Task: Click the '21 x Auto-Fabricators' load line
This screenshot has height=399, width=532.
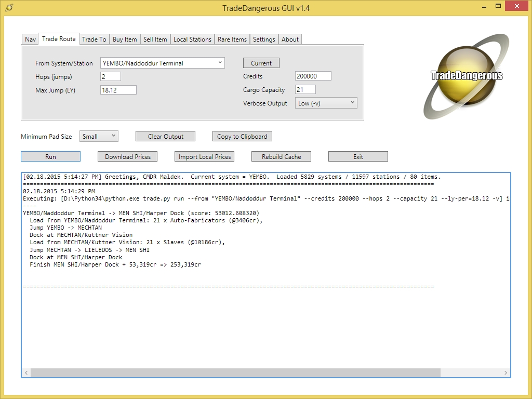Action: [146, 220]
